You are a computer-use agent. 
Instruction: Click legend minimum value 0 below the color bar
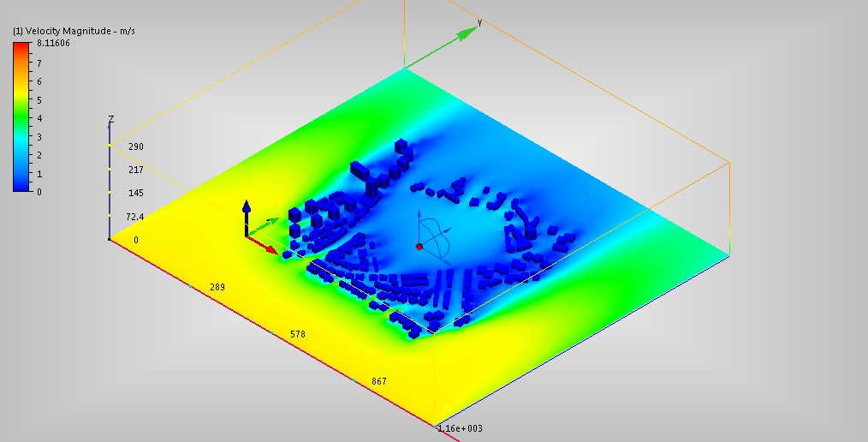(39, 192)
